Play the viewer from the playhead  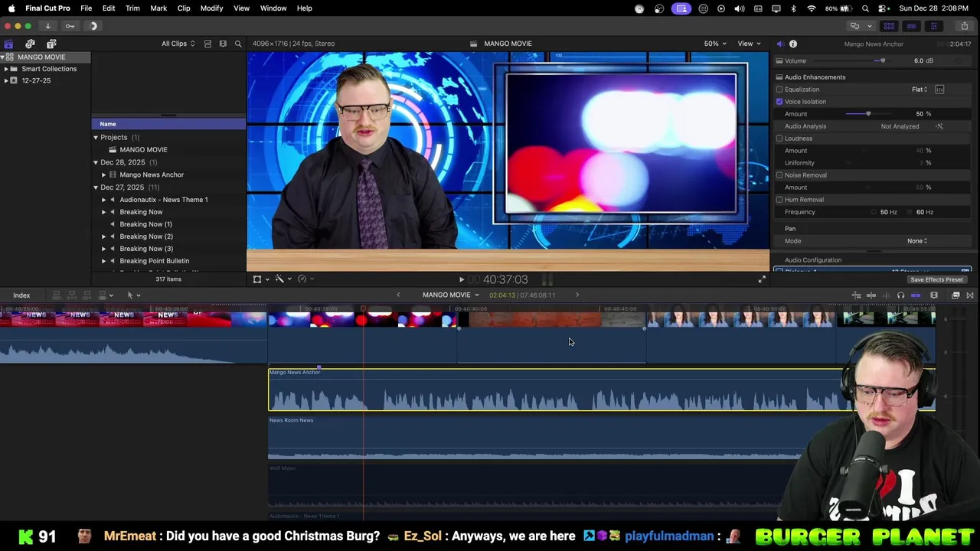(461, 280)
